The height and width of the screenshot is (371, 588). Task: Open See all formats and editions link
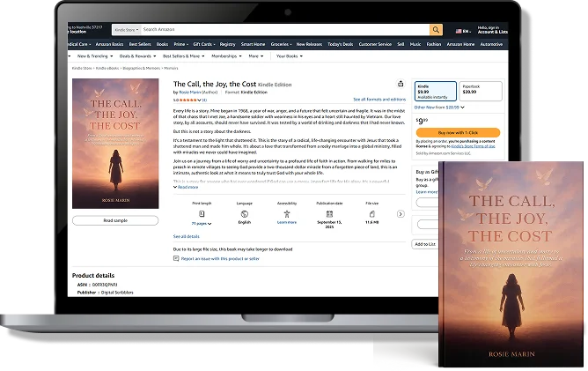(x=379, y=100)
